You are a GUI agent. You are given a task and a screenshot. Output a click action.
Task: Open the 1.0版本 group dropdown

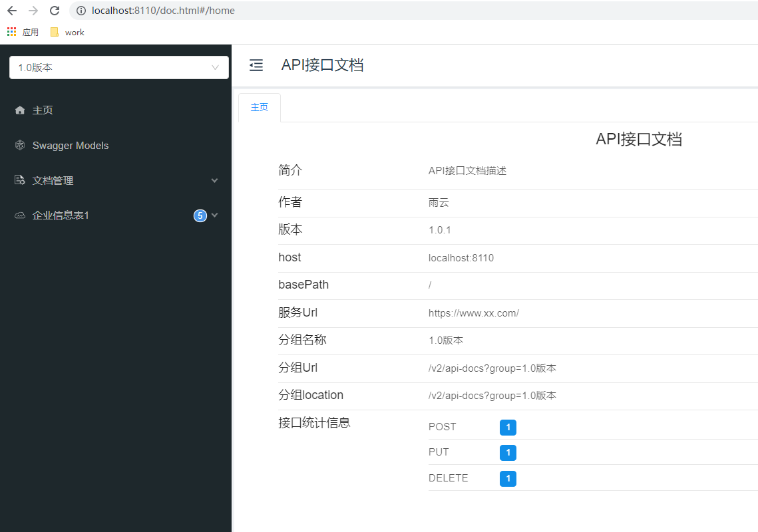[119, 68]
